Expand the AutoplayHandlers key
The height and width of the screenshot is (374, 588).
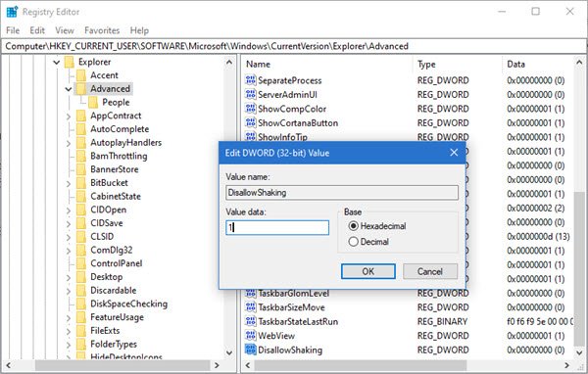pyautogui.click(x=69, y=143)
